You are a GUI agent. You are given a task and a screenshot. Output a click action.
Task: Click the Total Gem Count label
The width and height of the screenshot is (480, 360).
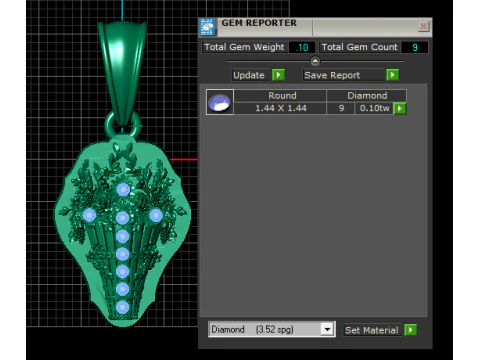tap(360, 47)
